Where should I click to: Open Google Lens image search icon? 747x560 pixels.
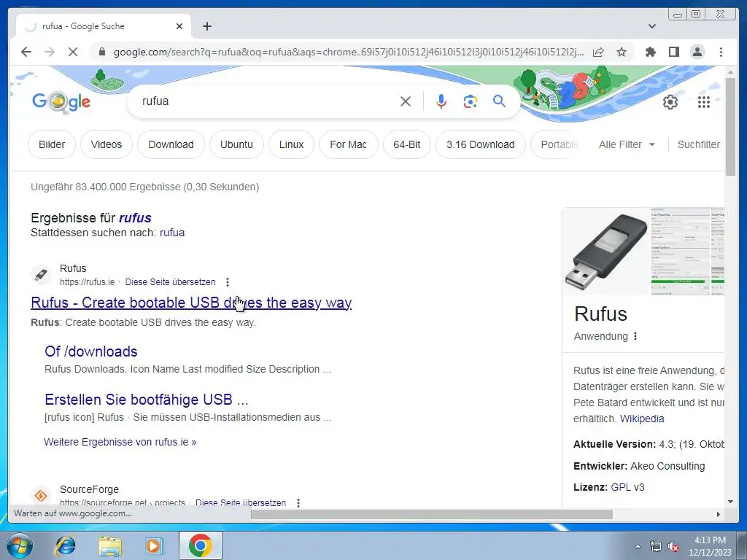[471, 101]
